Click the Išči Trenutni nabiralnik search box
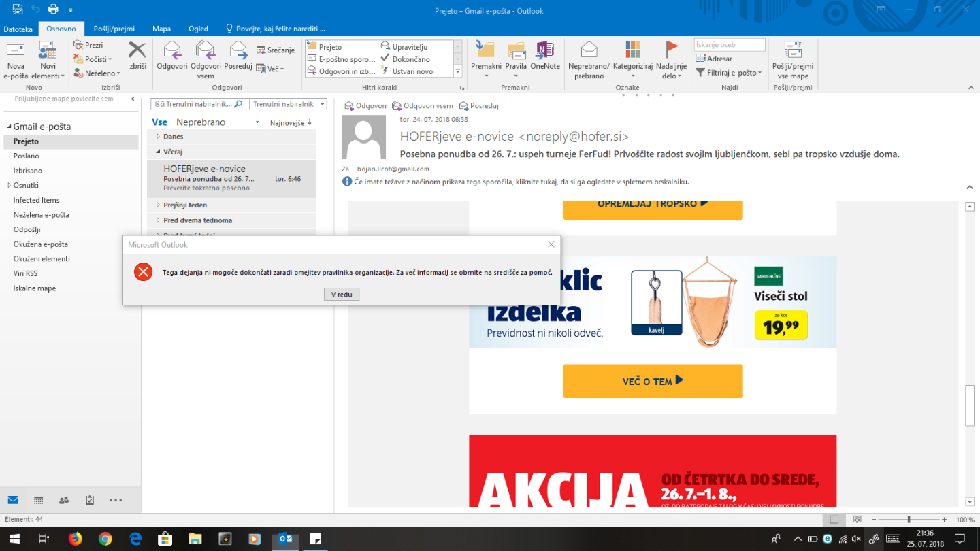Image resolution: width=980 pixels, height=551 pixels. point(199,104)
